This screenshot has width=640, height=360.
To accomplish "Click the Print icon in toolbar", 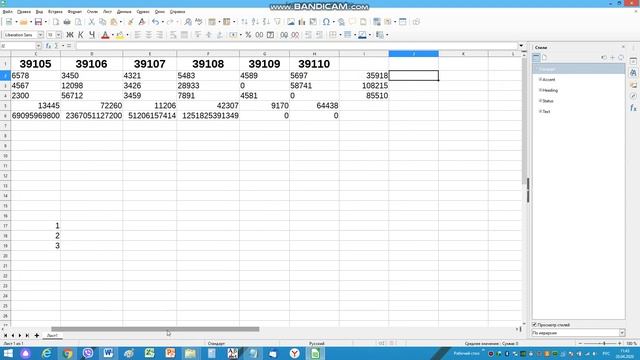I will click(x=67, y=22).
